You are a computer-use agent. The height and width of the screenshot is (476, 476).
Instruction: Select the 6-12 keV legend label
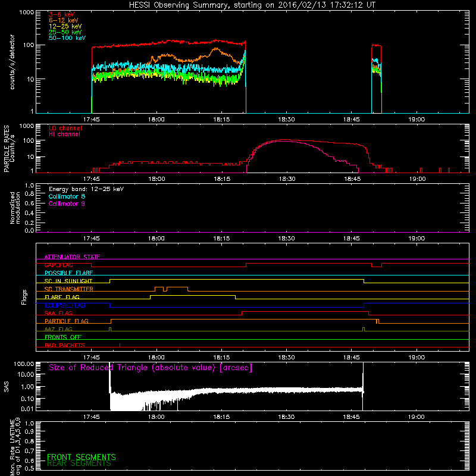pyautogui.click(x=64, y=20)
